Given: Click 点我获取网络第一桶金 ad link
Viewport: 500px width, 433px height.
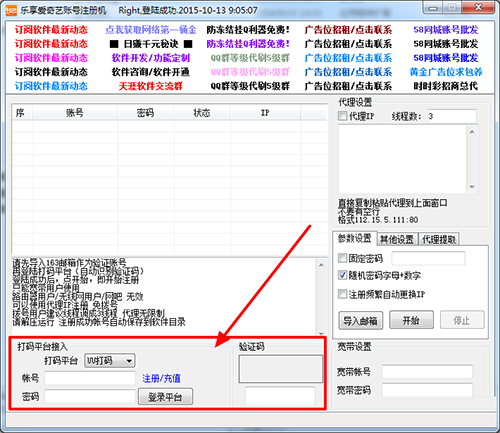Looking at the screenshot, I should [x=151, y=30].
